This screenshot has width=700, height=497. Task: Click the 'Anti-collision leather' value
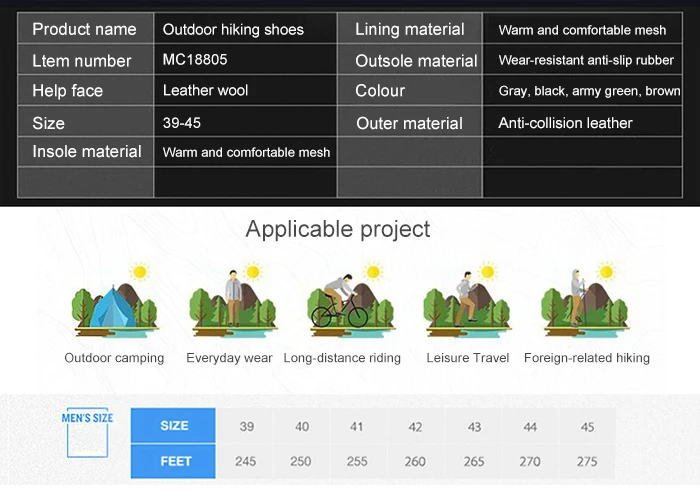coord(565,123)
